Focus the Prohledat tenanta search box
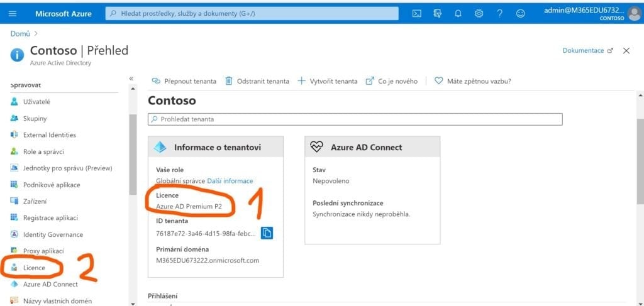Screen dimensions: 644x306 pos(355,119)
